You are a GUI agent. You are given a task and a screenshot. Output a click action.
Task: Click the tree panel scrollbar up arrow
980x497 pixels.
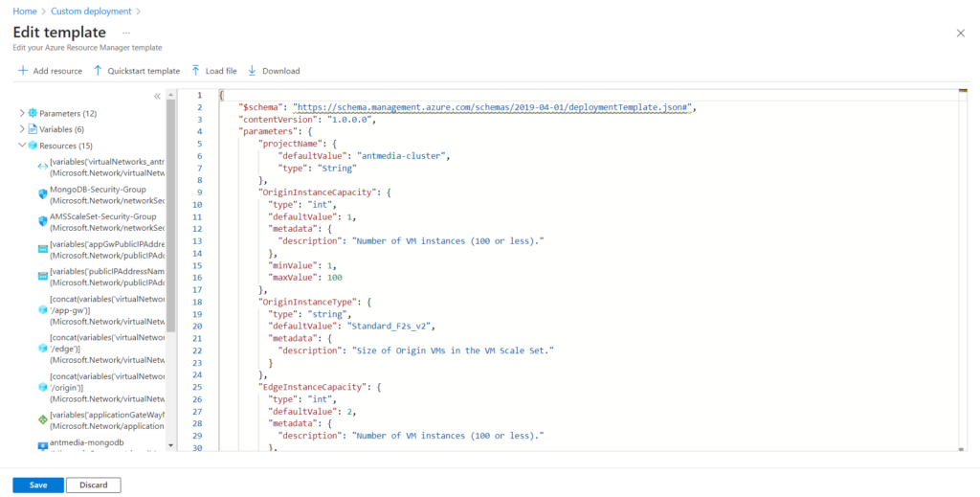171,95
